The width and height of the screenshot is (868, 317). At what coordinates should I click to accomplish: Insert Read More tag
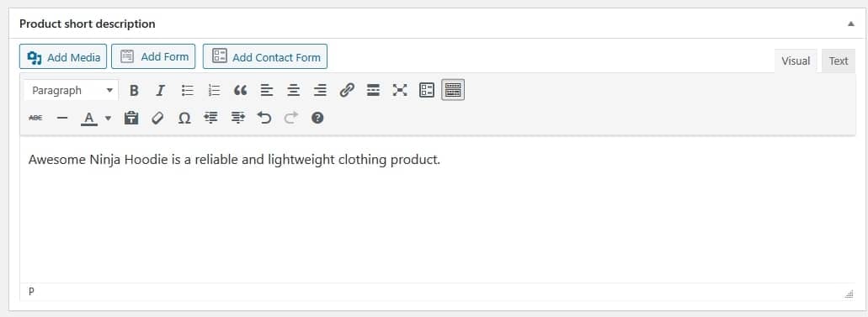tap(373, 90)
